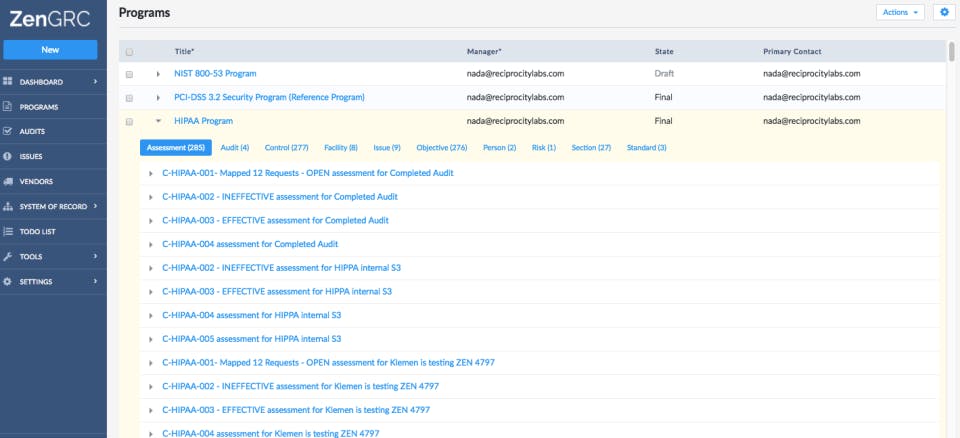960x438 pixels.
Task: Click the Draft state of NIST 800-53 Program
Action: click(x=664, y=74)
